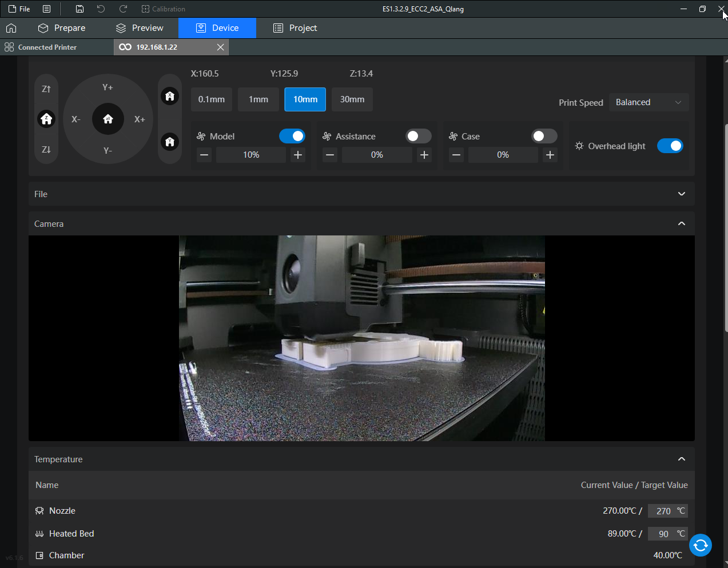
Task: Home the Z axis
Action: click(x=46, y=119)
